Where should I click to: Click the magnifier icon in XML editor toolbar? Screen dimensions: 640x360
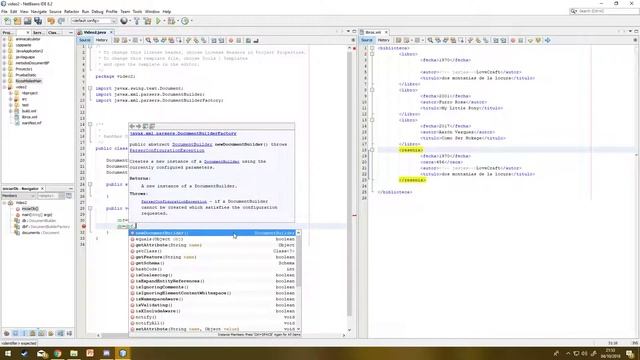click(430, 40)
